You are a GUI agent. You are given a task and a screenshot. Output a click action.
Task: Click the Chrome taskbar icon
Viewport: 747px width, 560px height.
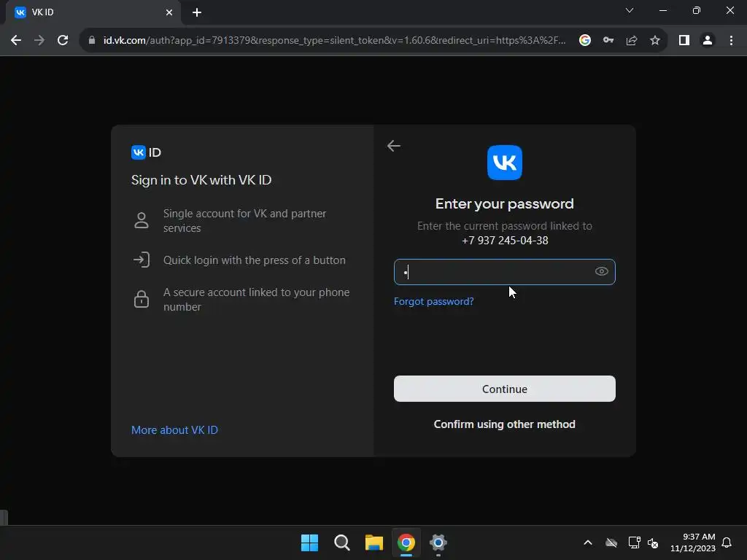pos(406,542)
